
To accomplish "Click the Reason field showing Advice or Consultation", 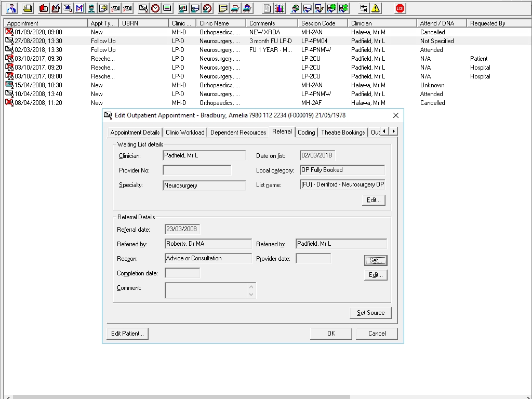I will pyautogui.click(x=208, y=259).
